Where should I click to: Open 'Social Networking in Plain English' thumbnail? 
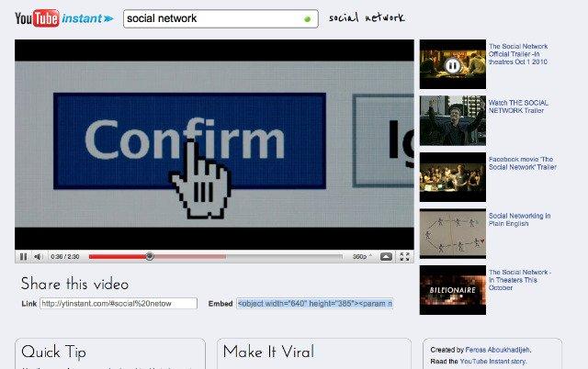pyautogui.click(x=453, y=234)
